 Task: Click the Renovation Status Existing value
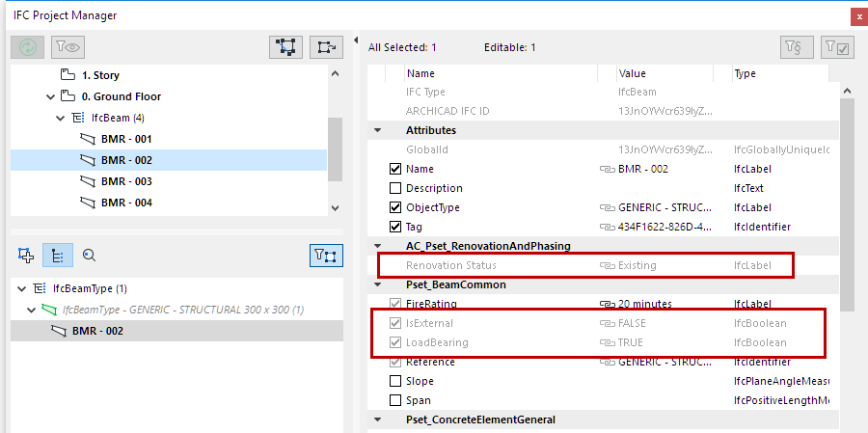637,265
